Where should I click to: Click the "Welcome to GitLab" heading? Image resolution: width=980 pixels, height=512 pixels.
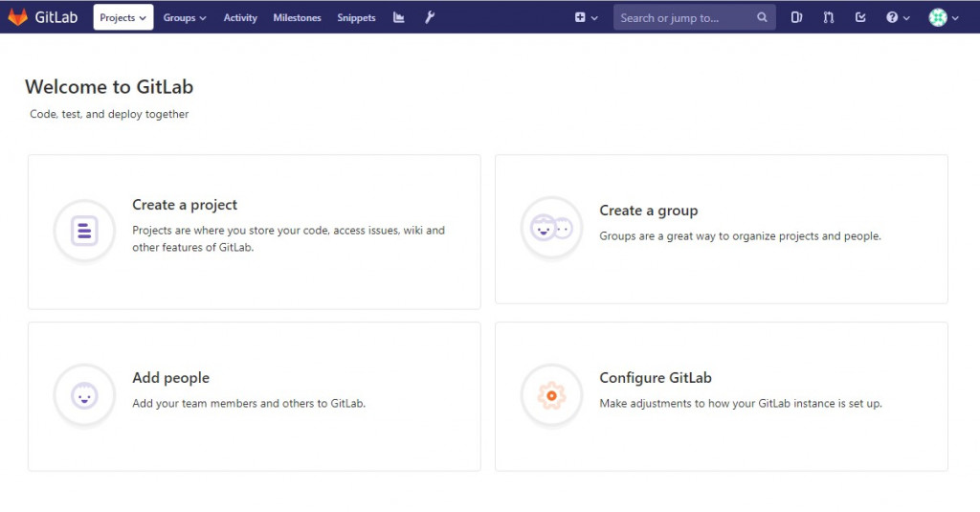coord(109,86)
